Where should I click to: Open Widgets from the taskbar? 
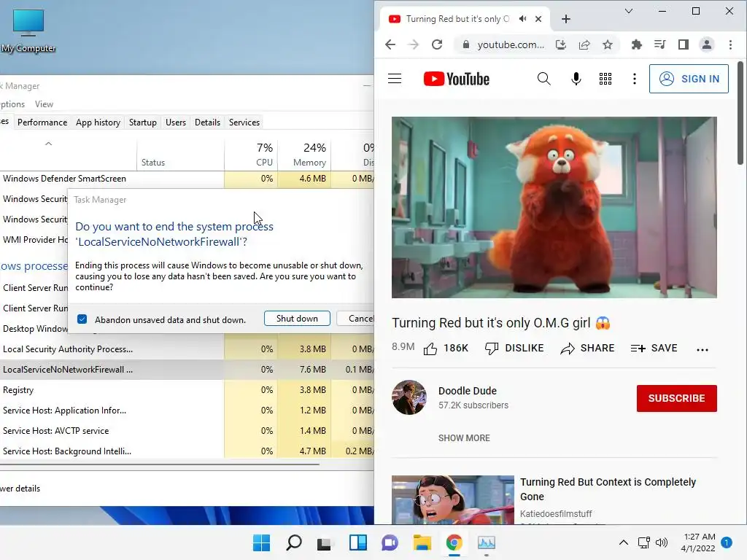(357, 542)
